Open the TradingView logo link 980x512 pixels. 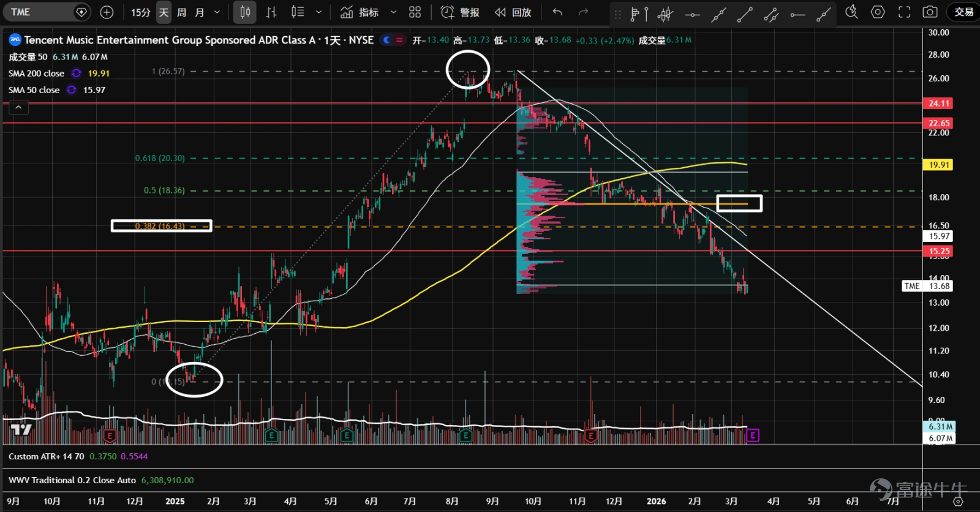pyautogui.click(x=21, y=429)
